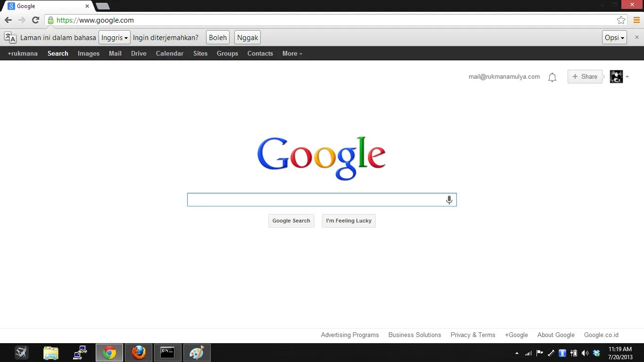
Task: Open the Paint palette taskbar icon
Action: (197, 353)
